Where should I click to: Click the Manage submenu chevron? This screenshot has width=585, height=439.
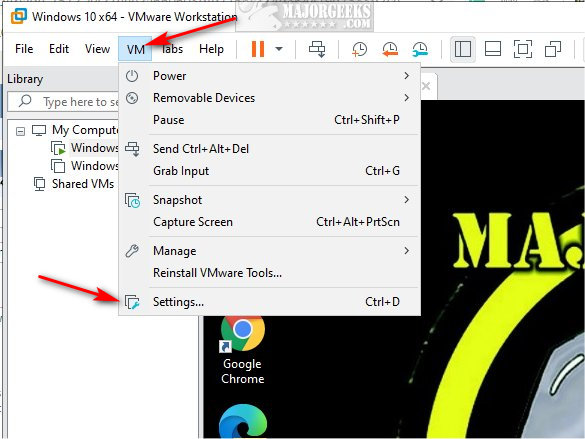pos(406,251)
